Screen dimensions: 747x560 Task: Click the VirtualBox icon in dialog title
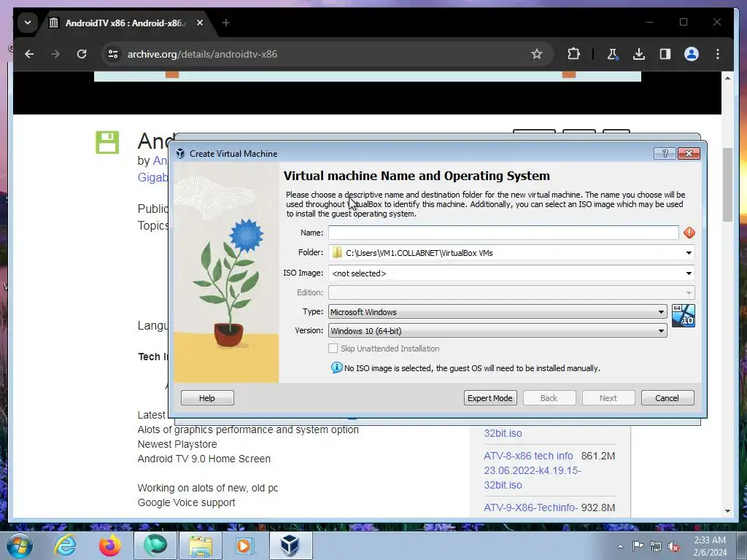180,153
